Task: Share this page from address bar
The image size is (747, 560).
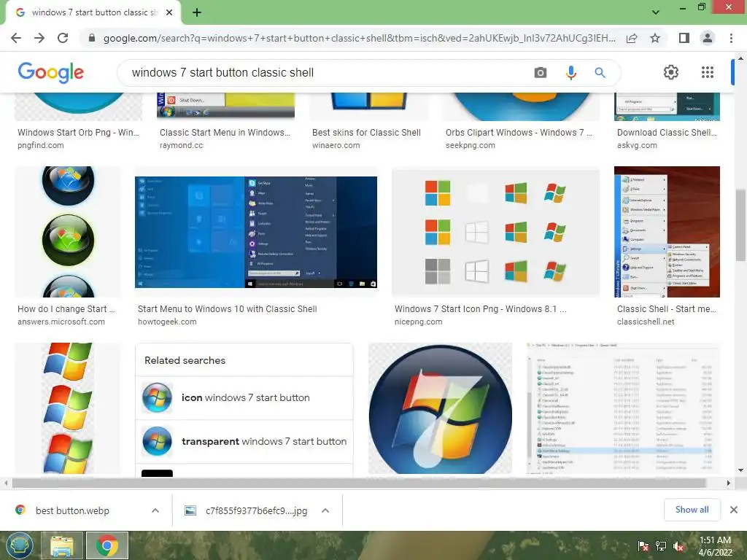Action: (632, 38)
